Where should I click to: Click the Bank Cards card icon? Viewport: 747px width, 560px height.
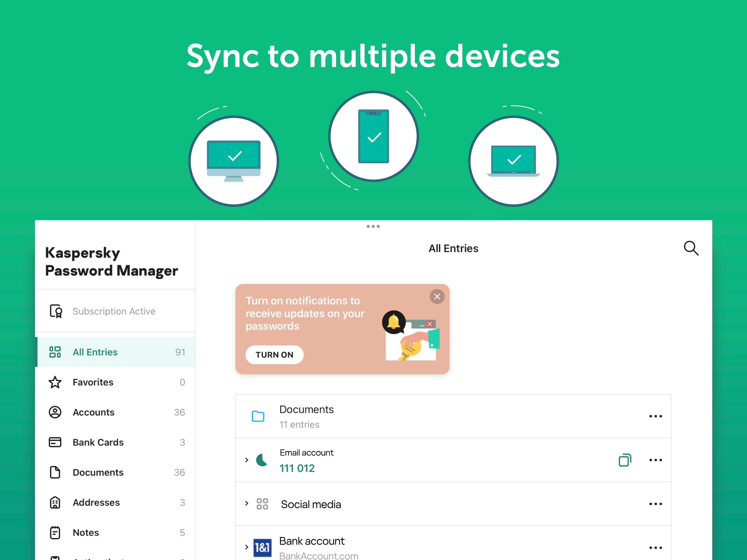click(x=55, y=442)
